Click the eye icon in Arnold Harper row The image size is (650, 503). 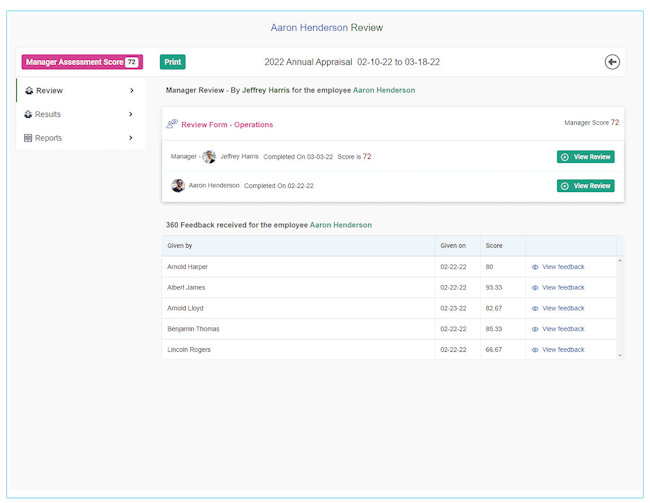click(535, 267)
